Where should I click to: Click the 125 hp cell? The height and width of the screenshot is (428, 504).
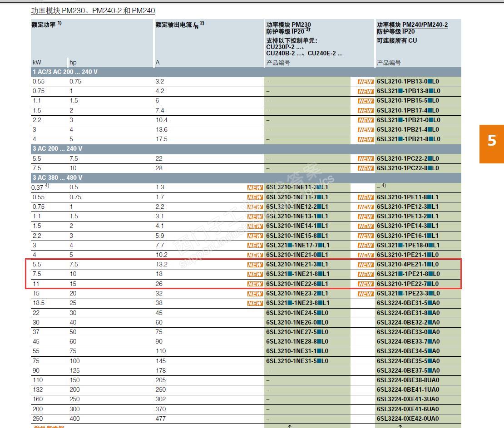tap(74, 370)
